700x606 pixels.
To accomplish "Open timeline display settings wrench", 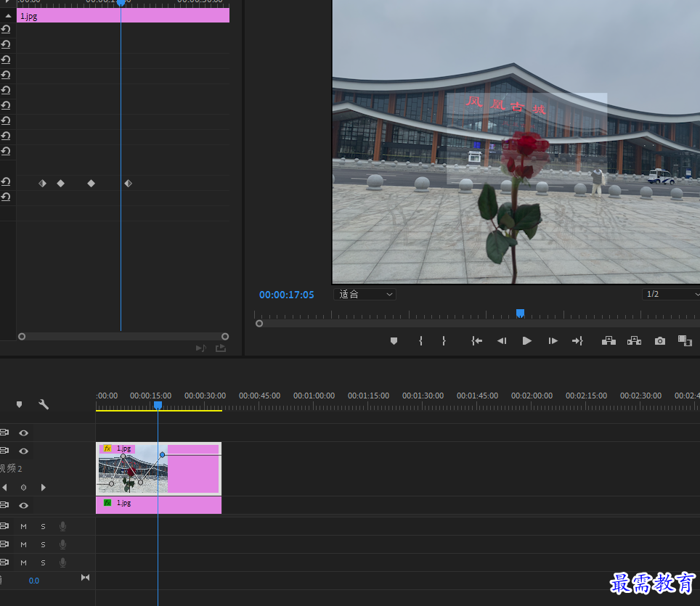I will (x=44, y=404).
